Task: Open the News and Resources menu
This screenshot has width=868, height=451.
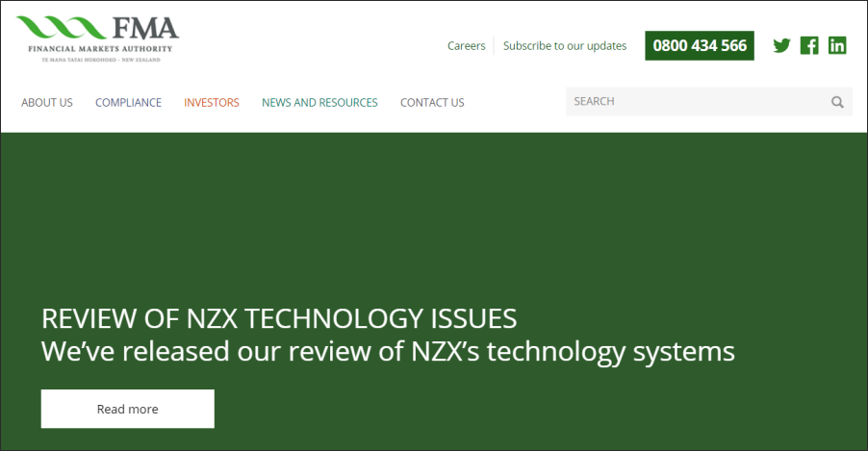Action: coord(319,102)
